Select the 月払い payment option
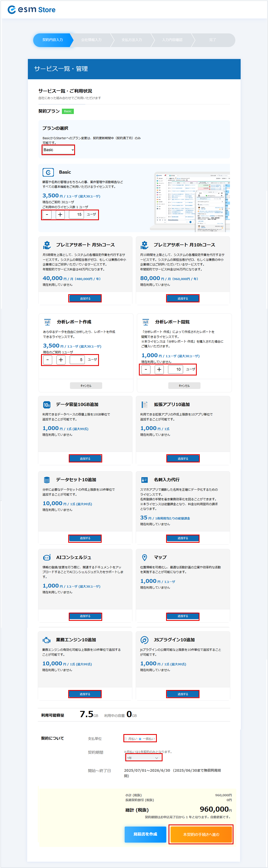This screenshot has height=868, width=268. (x=131, y=739)
